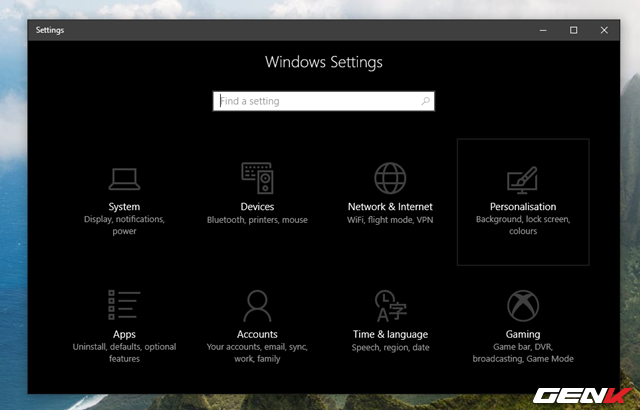Open the Accounts person icon

click(257, 306)
